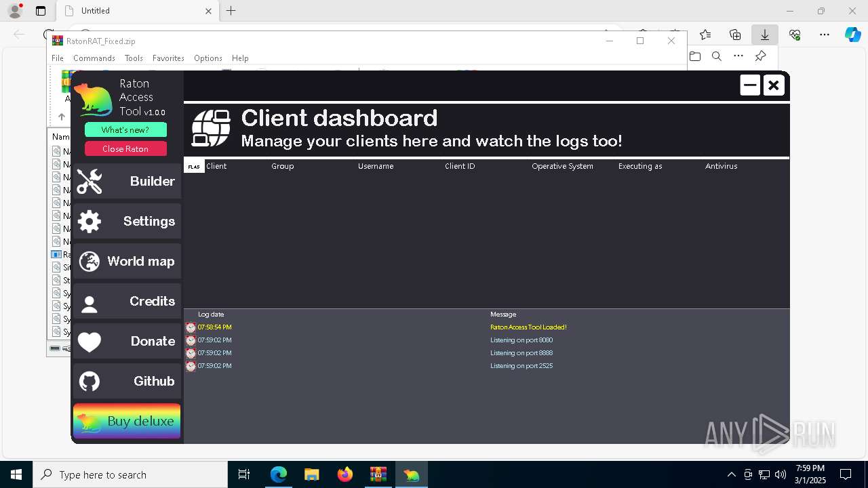Switch to the Untitled browser tab
Screen dimensions: 868x488
pyautogui.click(x=136, y=11)
